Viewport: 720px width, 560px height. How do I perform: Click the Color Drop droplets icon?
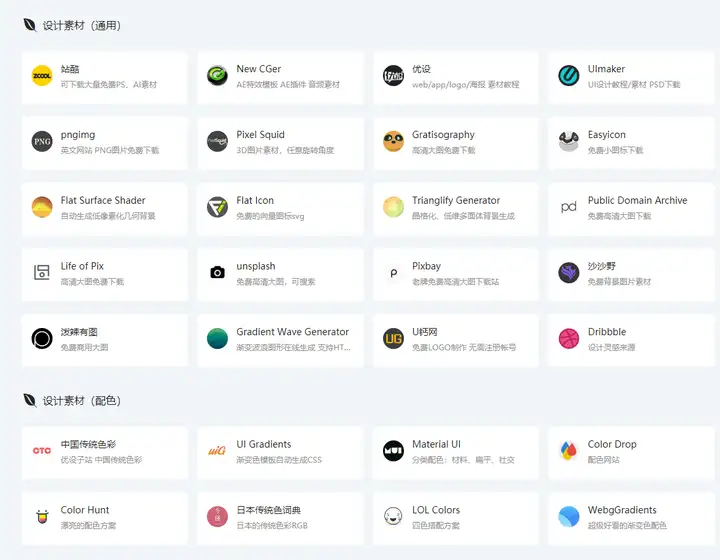[569, 451]
